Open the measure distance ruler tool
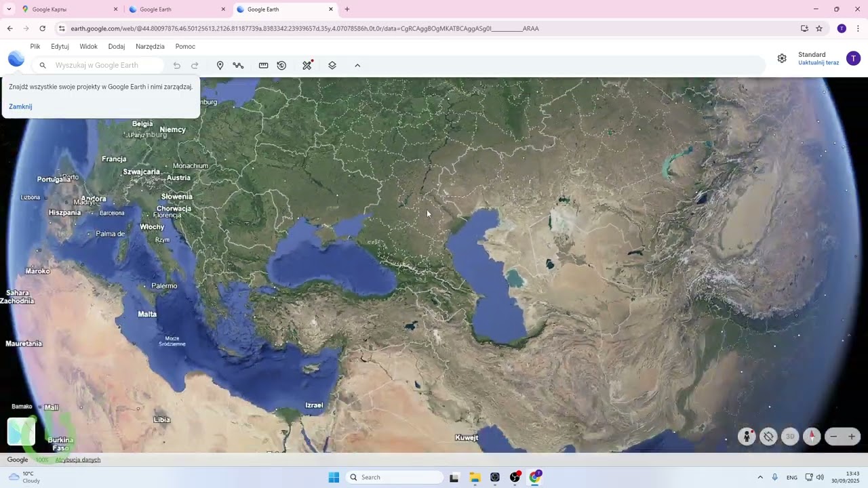The height and width of the screenshot is (488, 868). 263,66
